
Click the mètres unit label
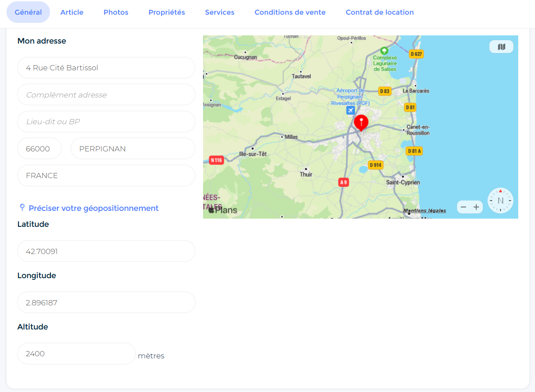click(151, 356)
